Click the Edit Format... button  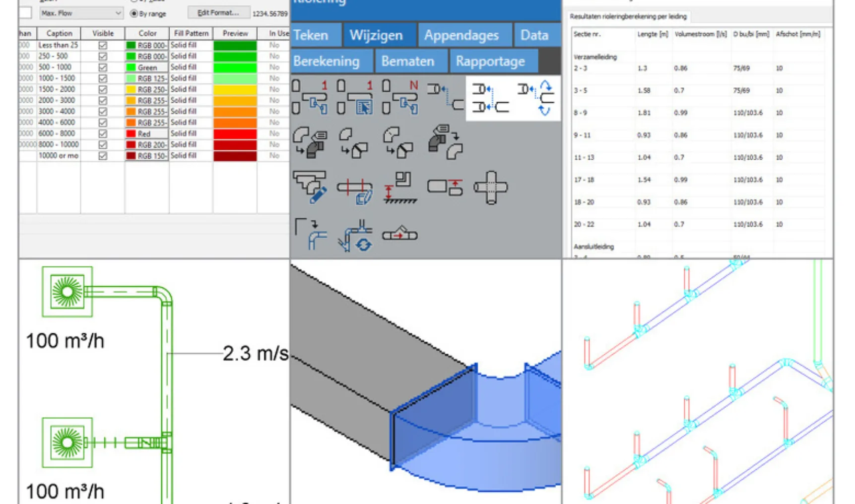coord(218,12)
